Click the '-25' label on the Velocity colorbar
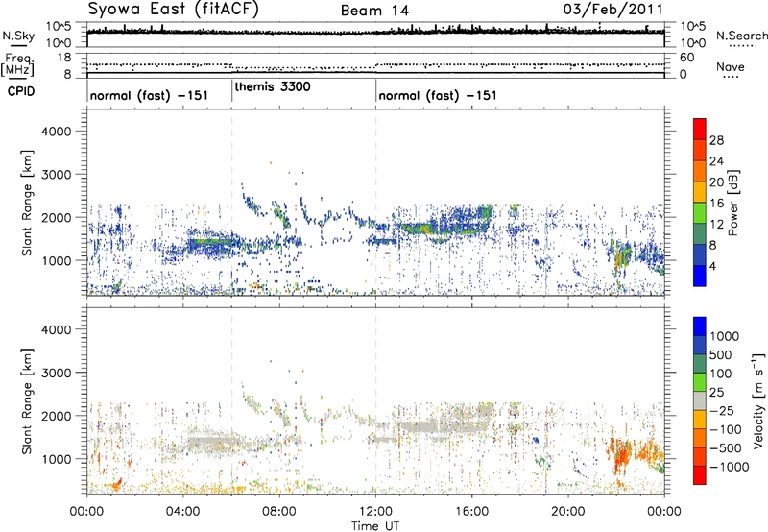This screenshot has height=532, width=768. point(723,410)
